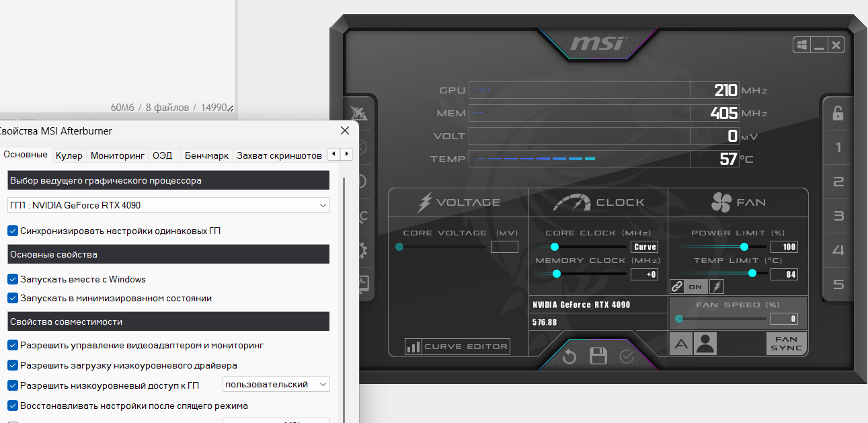The height and width of the screenshot is (423, 868).
Task: Toggle Запускать в минимизированном состоянии checkbox
Action: click(13, 298)
